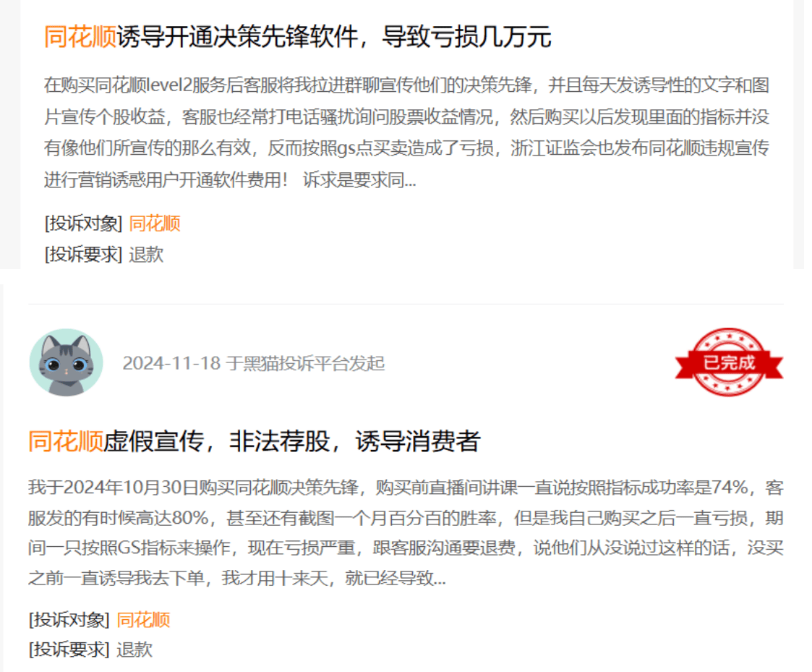The height and width of the screenshot is (672, 812).
Task: Click 退款 beside first [投诉要求]
Action: 146,255
